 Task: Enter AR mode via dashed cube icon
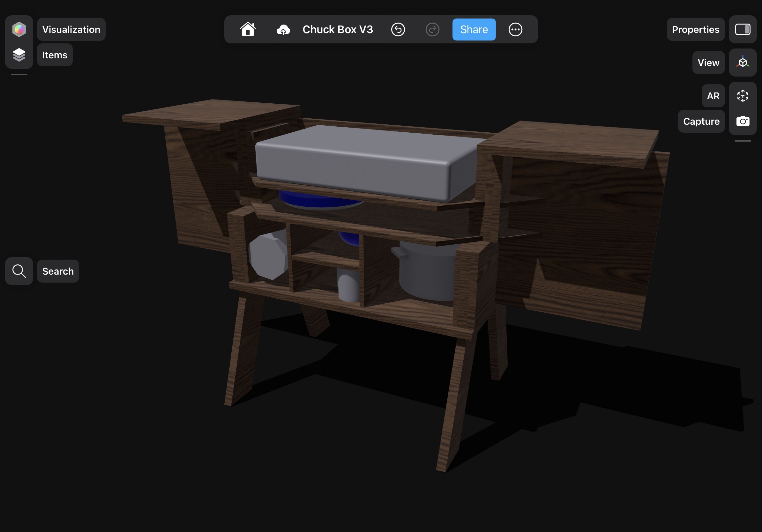click(743, 96)
